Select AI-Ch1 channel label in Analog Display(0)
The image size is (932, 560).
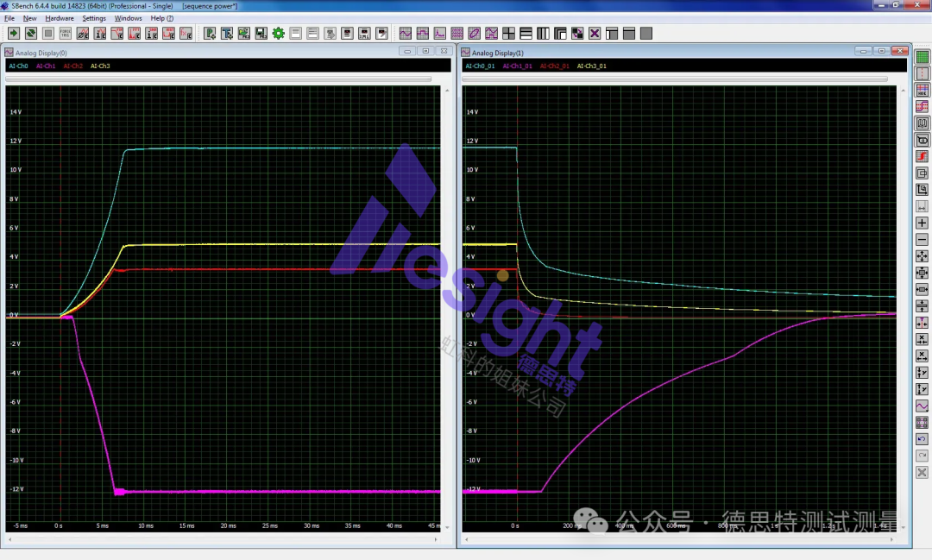click(x=46, y=66)
